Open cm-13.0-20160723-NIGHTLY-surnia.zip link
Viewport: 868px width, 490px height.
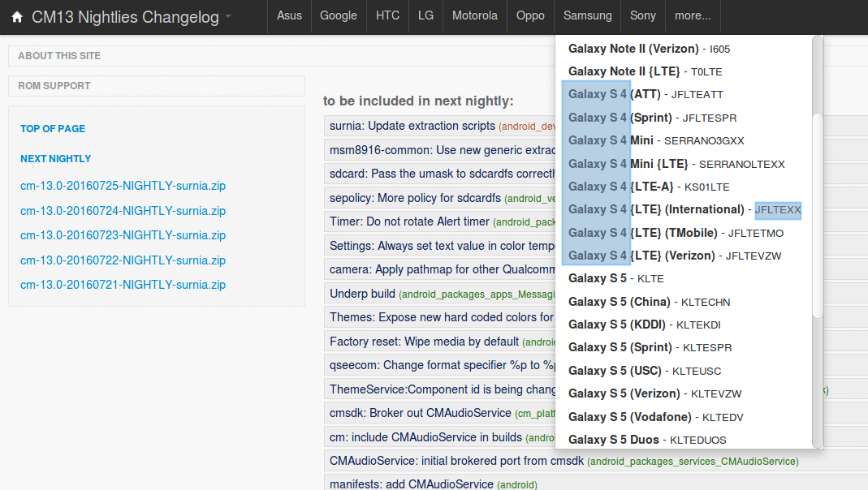click(123, 235)
